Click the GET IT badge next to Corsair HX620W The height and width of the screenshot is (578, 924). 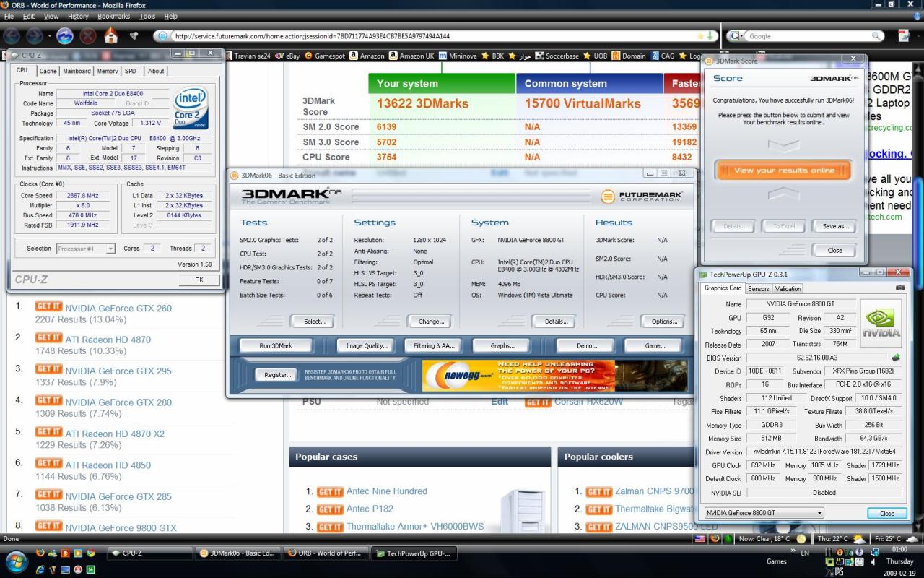point(539,402)
